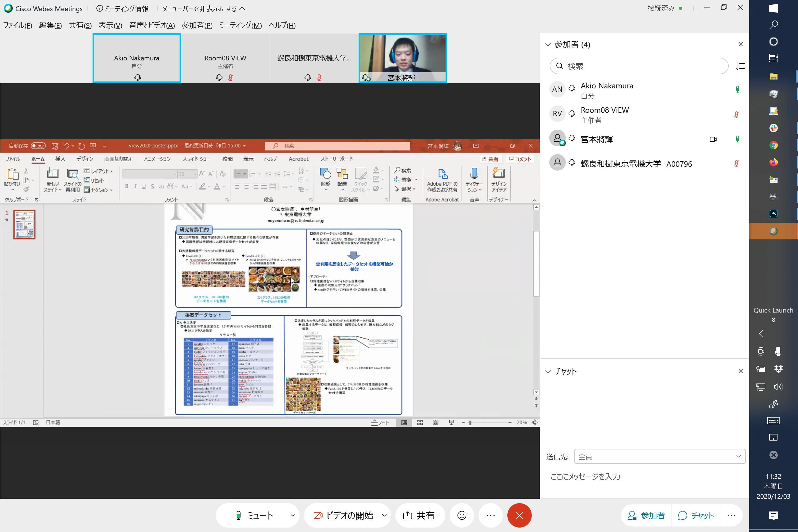Open the Chrome icon in taskbar

coord(773,145)
